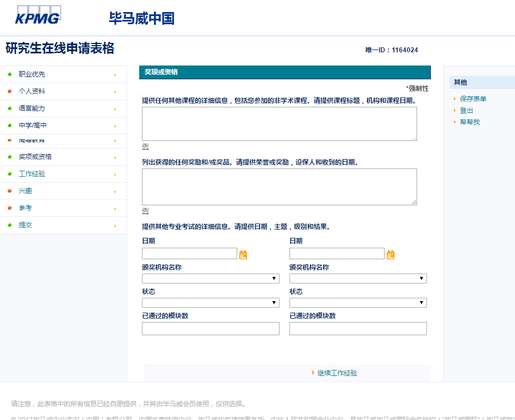Open 例 example link under awards box
This screenshot has width=515, height=420.
point(145,211)
